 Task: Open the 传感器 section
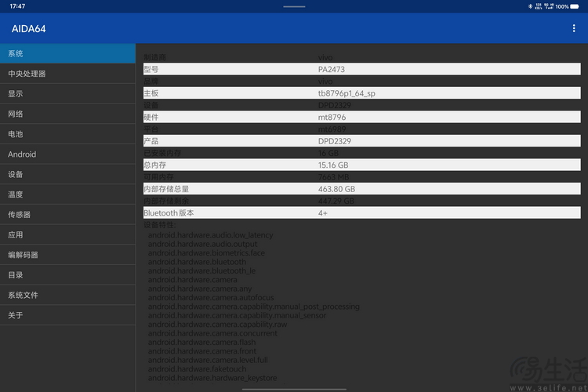[68, 215]
